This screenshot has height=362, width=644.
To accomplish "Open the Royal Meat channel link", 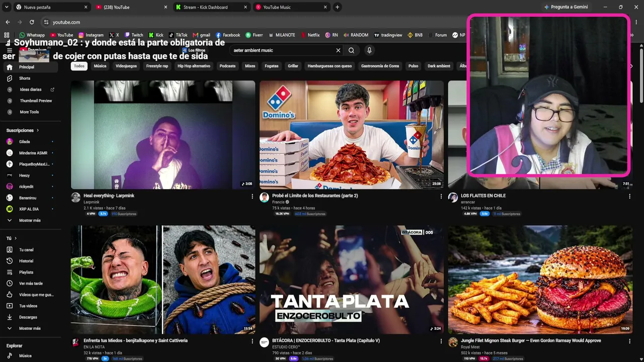I will click(x=471, y=347).
